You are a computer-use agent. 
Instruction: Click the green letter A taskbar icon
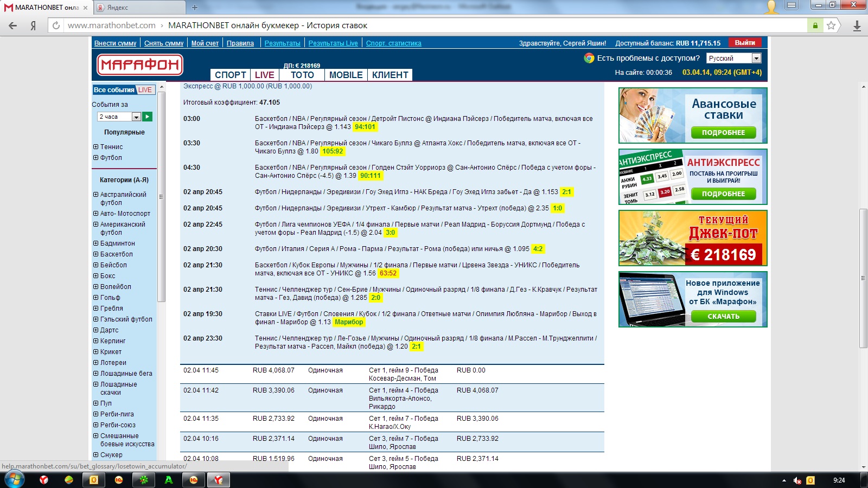click(169, 480)
